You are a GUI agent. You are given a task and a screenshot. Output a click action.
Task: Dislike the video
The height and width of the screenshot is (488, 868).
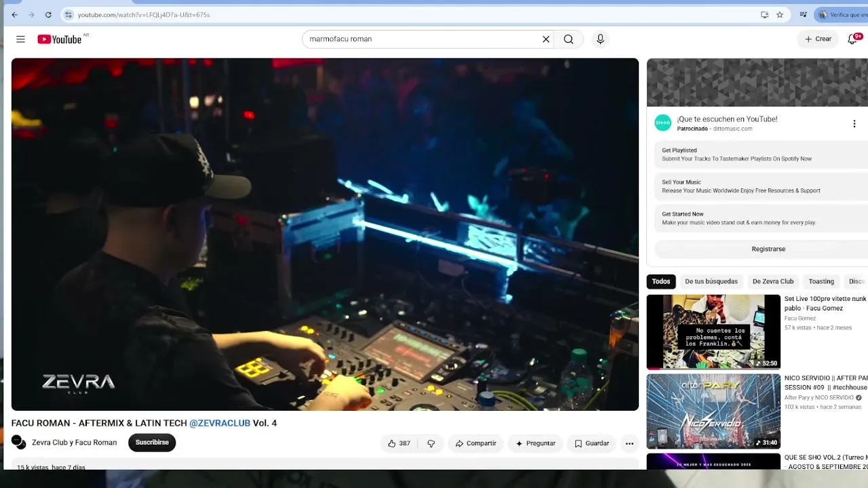(431, 443)
